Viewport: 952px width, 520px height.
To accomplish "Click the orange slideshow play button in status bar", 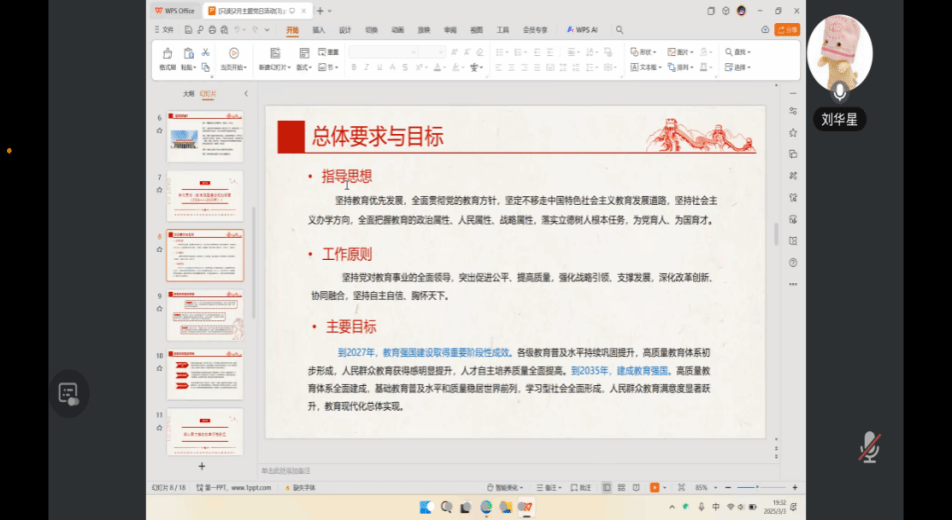I will 653,487.
